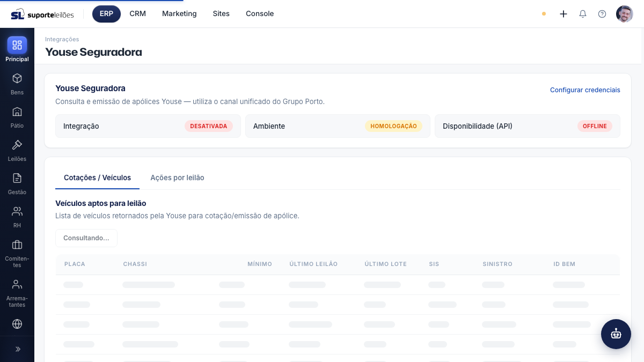The width and height of the screenshot is (644, 362).
Task: Click the Suporte Leilões logo
Action: (x=42, y=14)
